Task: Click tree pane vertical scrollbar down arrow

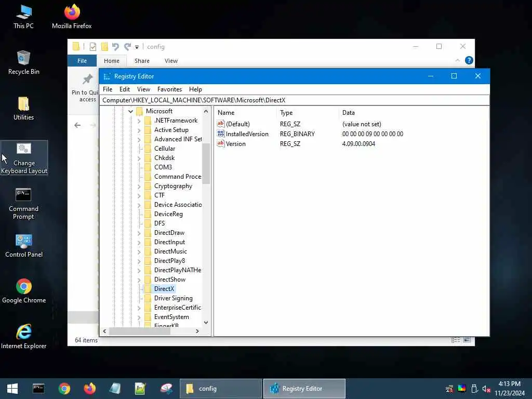Action: [x=206, y=323]
